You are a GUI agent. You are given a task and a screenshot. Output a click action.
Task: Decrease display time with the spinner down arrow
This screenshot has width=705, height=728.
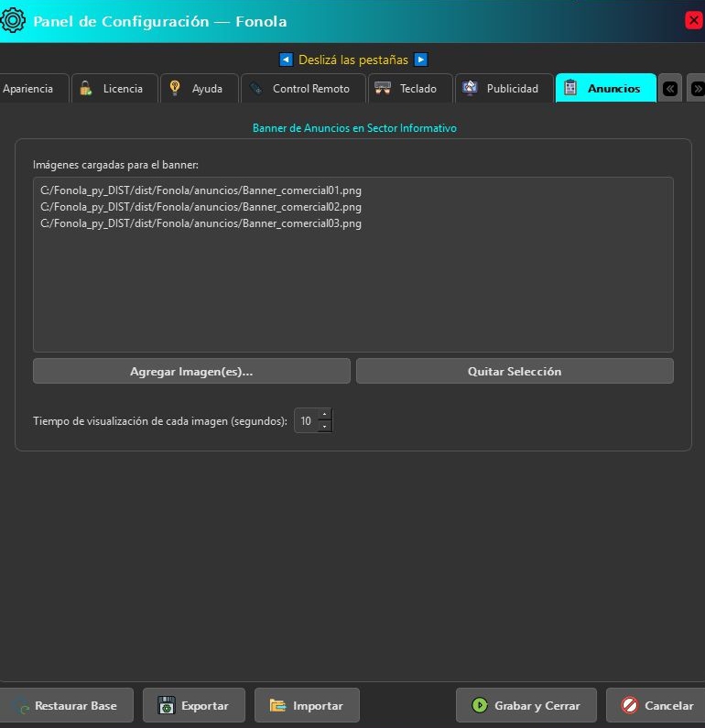[325, 426]
